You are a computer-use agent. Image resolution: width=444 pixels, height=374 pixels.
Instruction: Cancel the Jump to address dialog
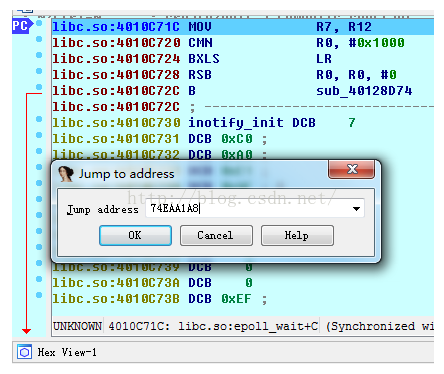point(216,235)
